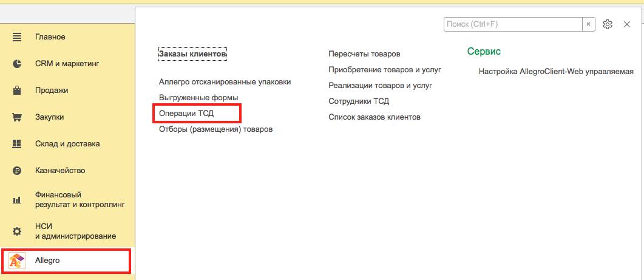
Task: Open Аллегро отсканированные упаковки
Action: pyautogui.click(x=225, y=82)
